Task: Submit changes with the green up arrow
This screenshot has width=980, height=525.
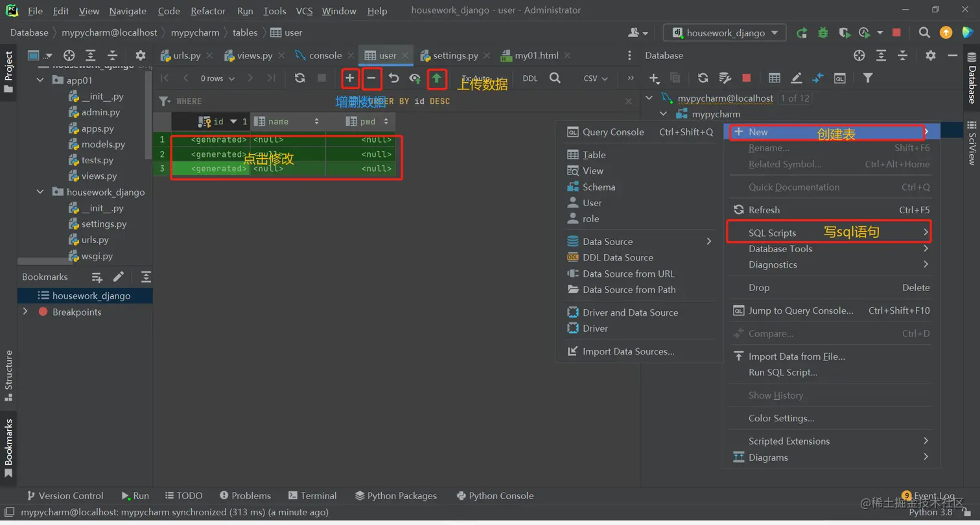Action: [437, 78]
